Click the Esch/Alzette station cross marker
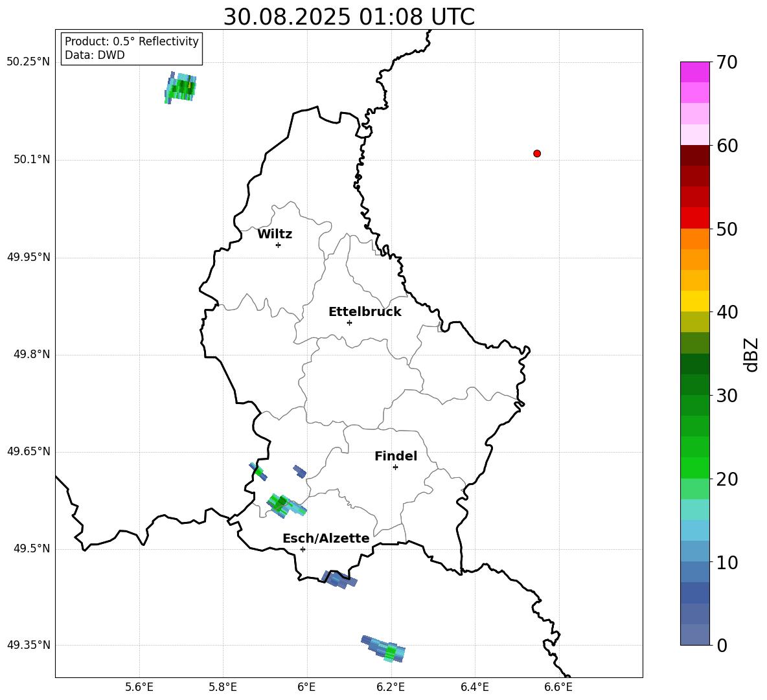This screenshot has height=700, width=767. (303, 549)
